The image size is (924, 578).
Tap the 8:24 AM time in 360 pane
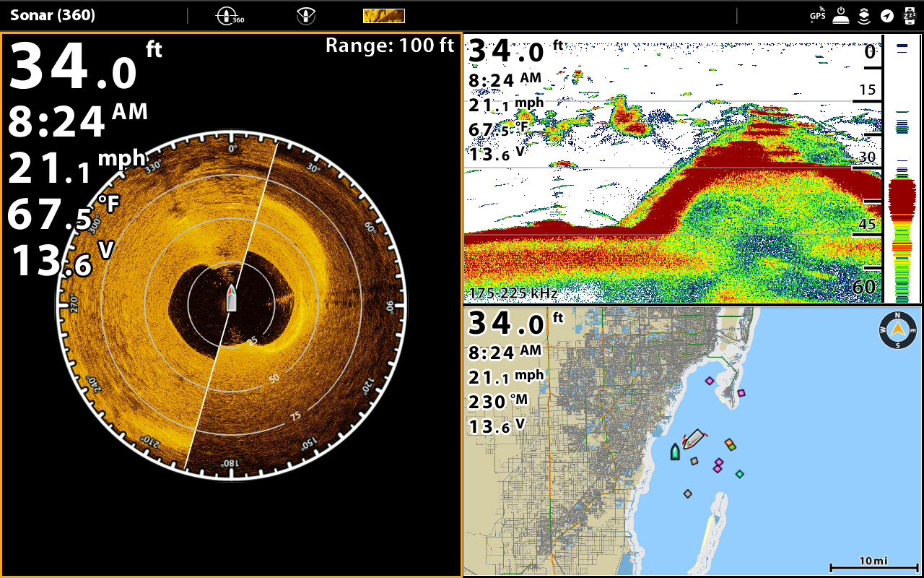78,121
